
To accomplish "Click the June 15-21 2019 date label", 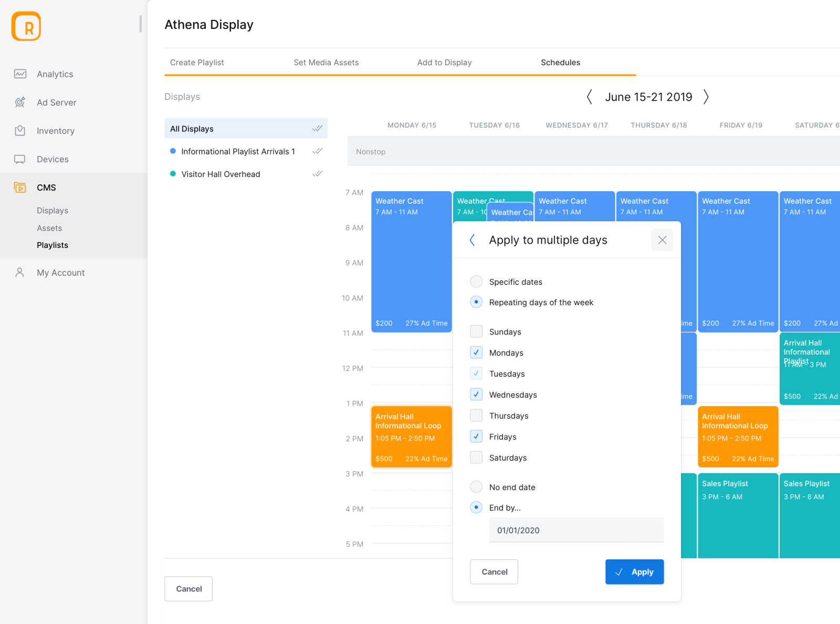I will coord(648,97).
